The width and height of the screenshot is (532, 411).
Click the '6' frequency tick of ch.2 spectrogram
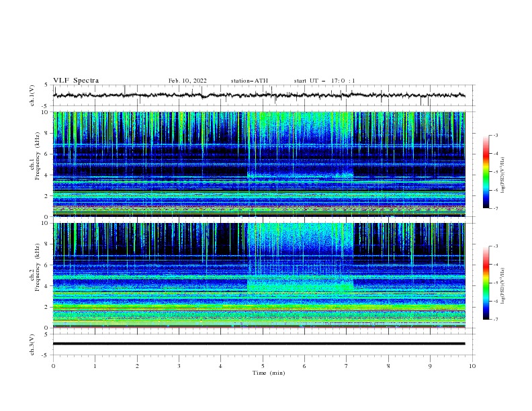[x=47, y=265]
